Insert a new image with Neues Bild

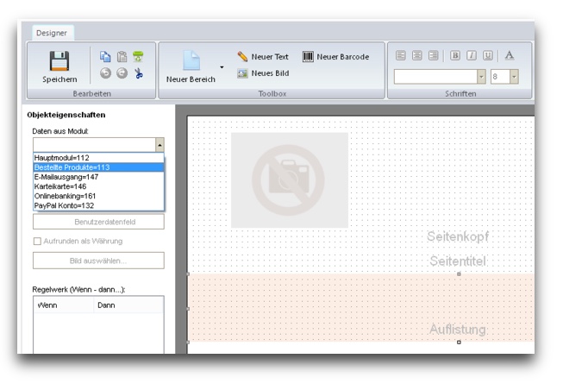coord(263,73)
